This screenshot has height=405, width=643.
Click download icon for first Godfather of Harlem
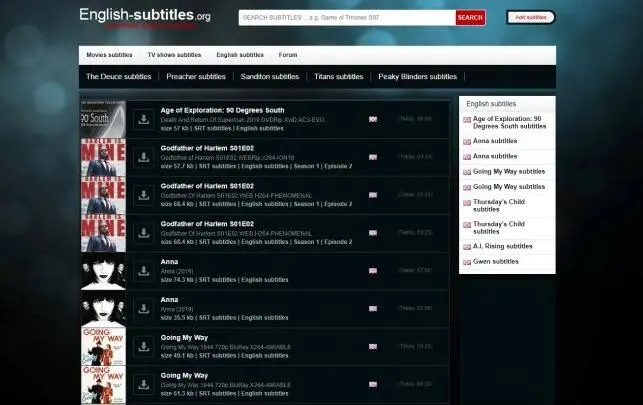[x=144, y=157]
